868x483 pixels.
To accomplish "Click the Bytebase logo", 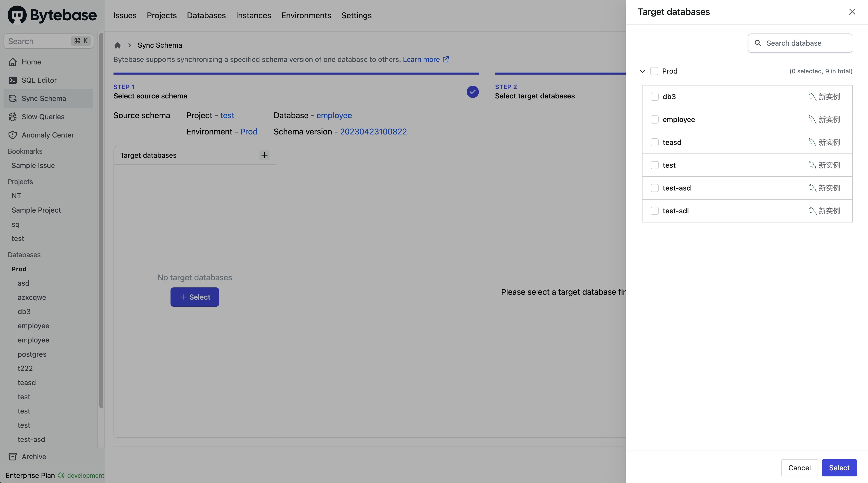I will (x=51, y=14).
